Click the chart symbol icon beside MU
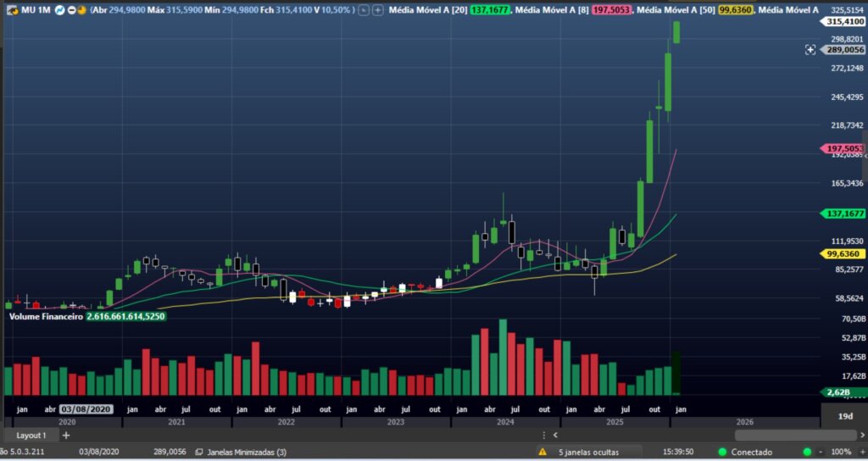This screenshot has height=461, width=868. pos(12,10)
